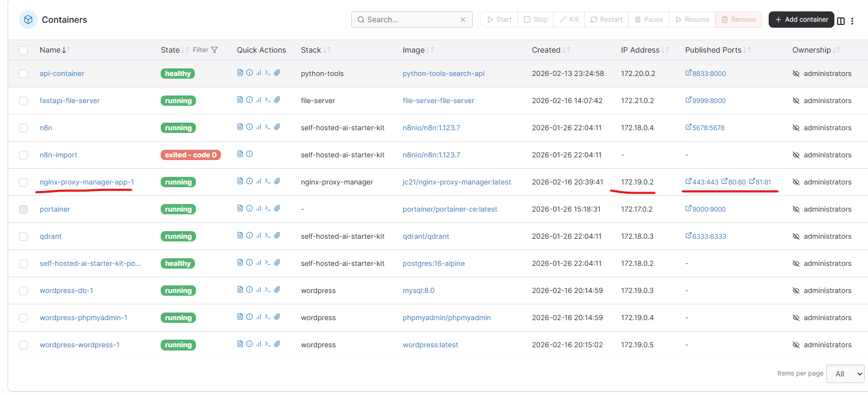View stats for wordpress-wordpress-1

click(258, 344)
